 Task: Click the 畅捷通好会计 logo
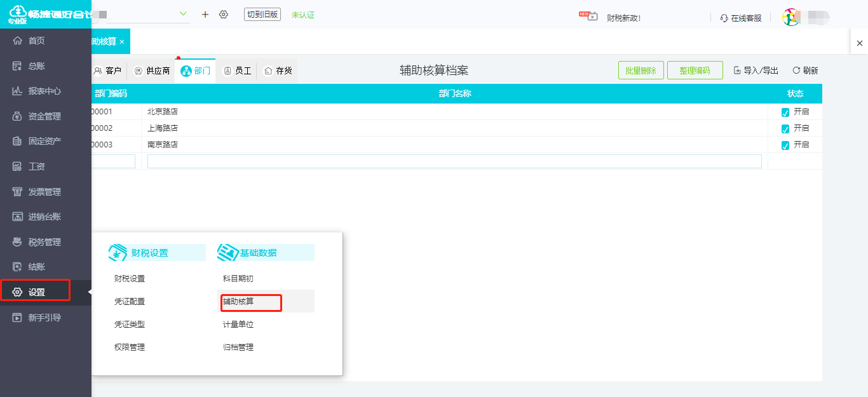pos(46,14)
